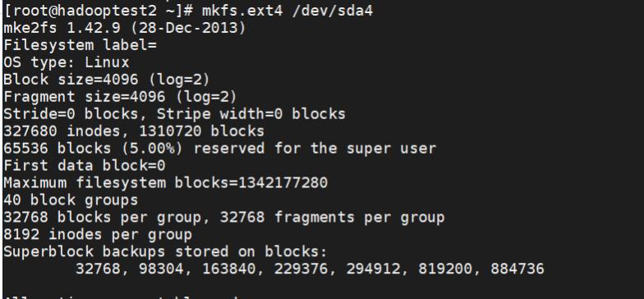Click the 40 block groups line
This screenshot has height=299, width=644.
pyautogui.click(x=71, y=200)
